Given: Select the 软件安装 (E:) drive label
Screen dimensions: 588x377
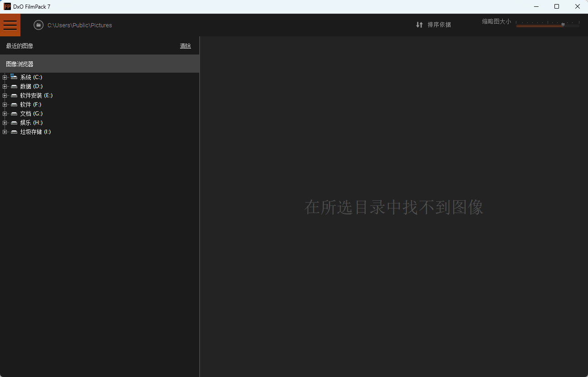Looking at the screenshot, I should click(36, 95).
